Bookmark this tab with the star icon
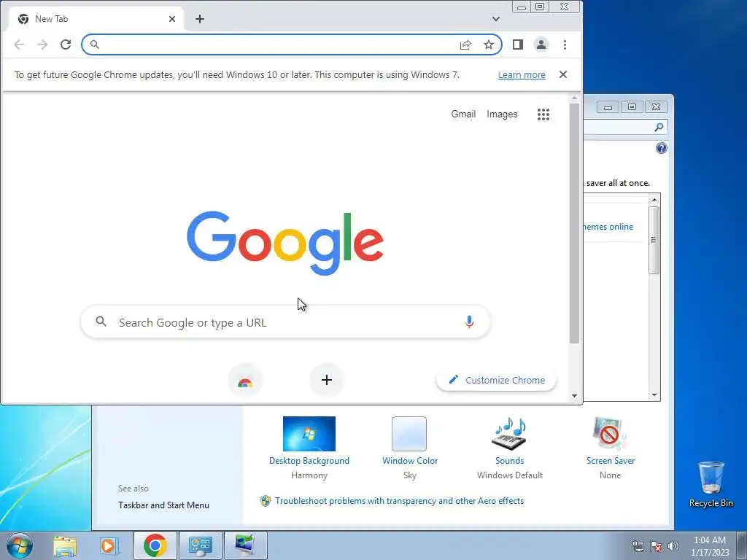This screenshot has height=560, width=747. (489, 44)
